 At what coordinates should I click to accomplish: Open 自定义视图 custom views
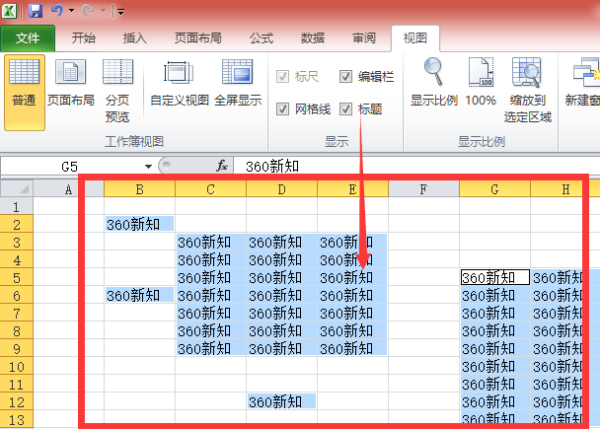(x=179, y=83)
